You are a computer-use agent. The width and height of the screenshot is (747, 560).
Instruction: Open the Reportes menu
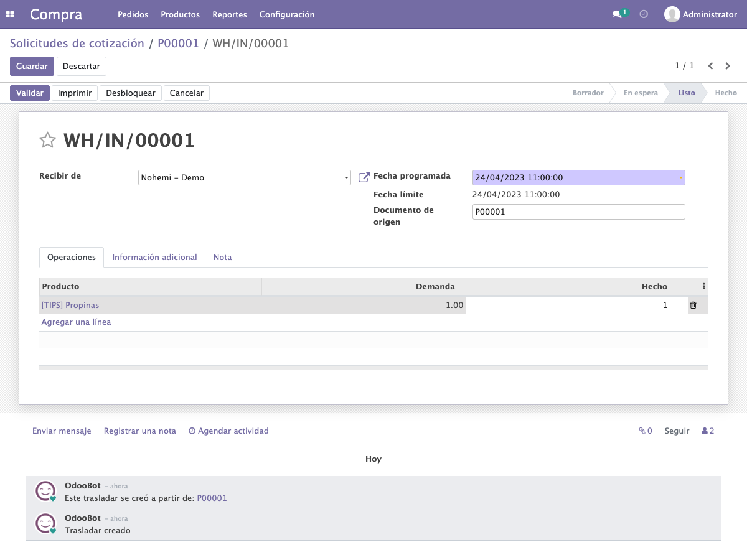(230, 14)
